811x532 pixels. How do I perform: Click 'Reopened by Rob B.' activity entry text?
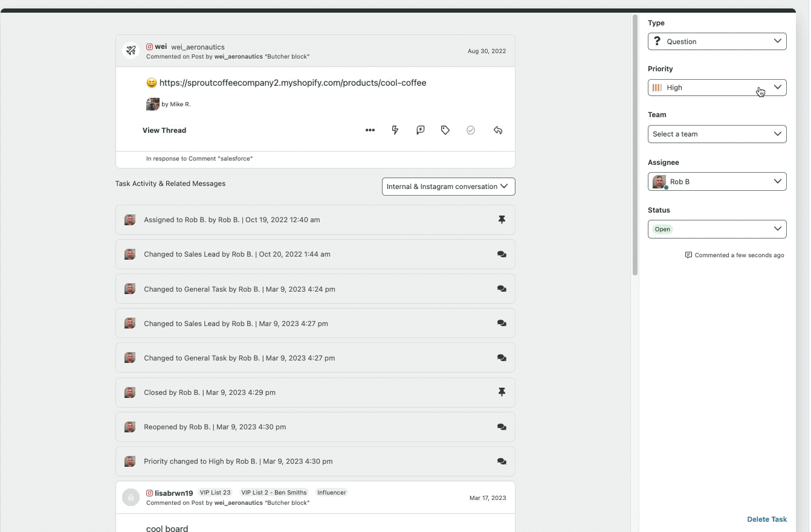pyautogui.click(x=215, y=427)
